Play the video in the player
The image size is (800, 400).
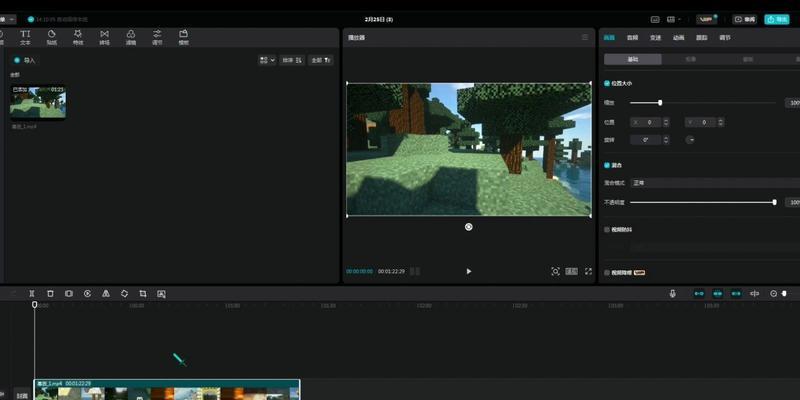coord(469,271)
